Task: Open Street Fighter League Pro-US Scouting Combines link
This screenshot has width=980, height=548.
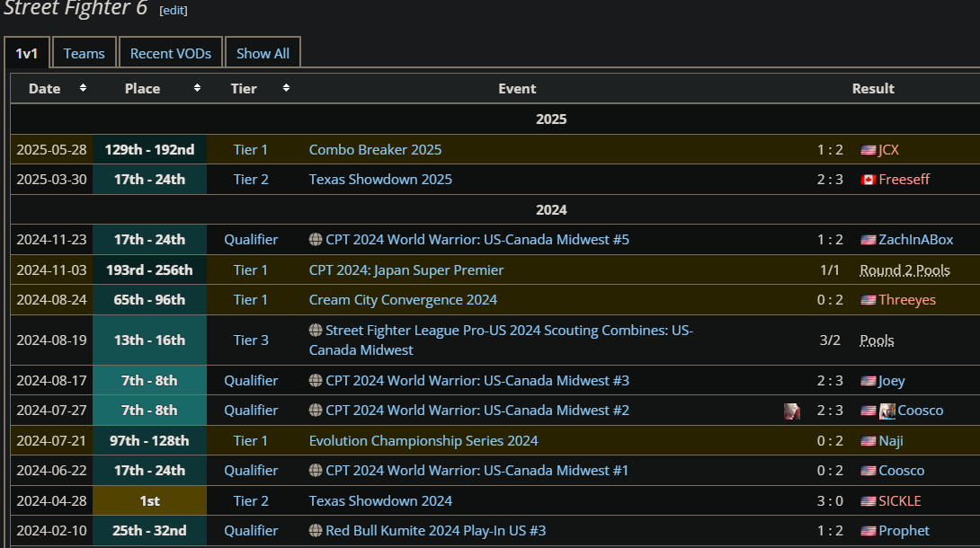Action: click(x=502, y=340)
